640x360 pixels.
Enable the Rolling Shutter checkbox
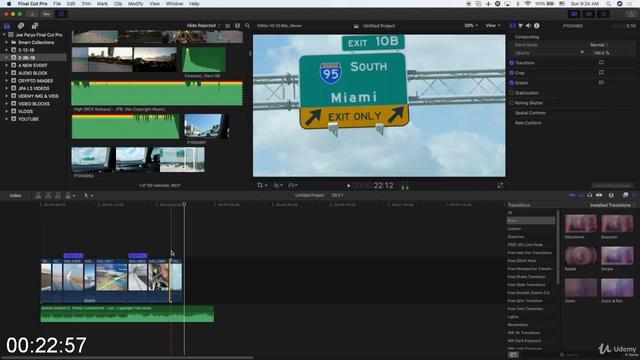tap(511, 103)
